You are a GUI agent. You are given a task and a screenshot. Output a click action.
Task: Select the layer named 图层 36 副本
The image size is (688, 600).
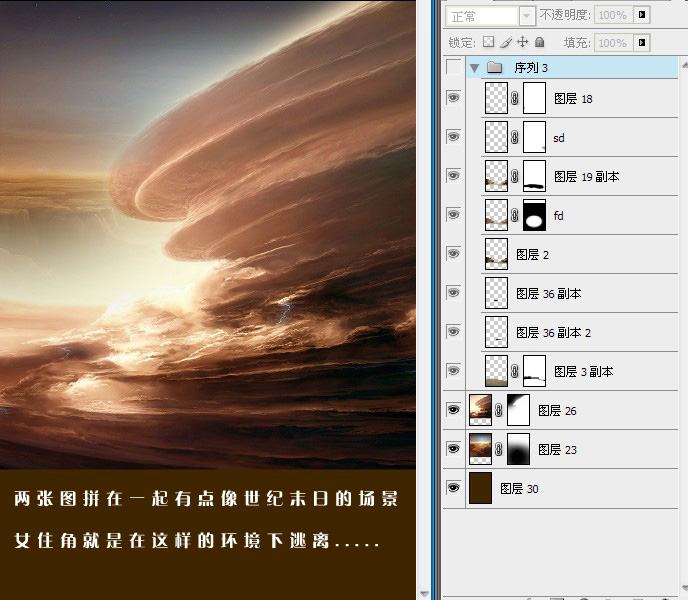pos(548,294)
